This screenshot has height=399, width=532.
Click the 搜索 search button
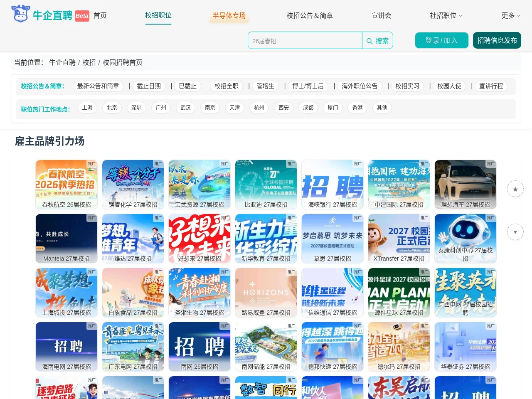click(x=377, y=41)
